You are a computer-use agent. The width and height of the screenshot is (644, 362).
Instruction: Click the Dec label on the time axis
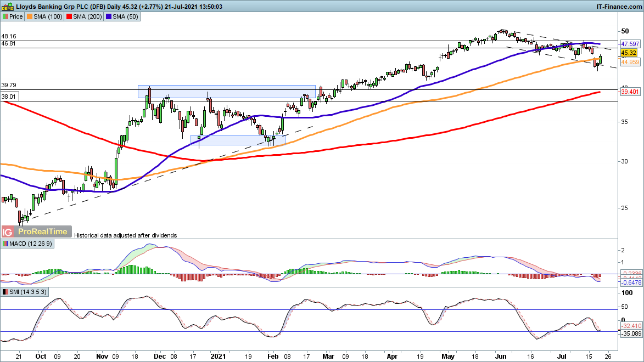click(x=160, y=357)
